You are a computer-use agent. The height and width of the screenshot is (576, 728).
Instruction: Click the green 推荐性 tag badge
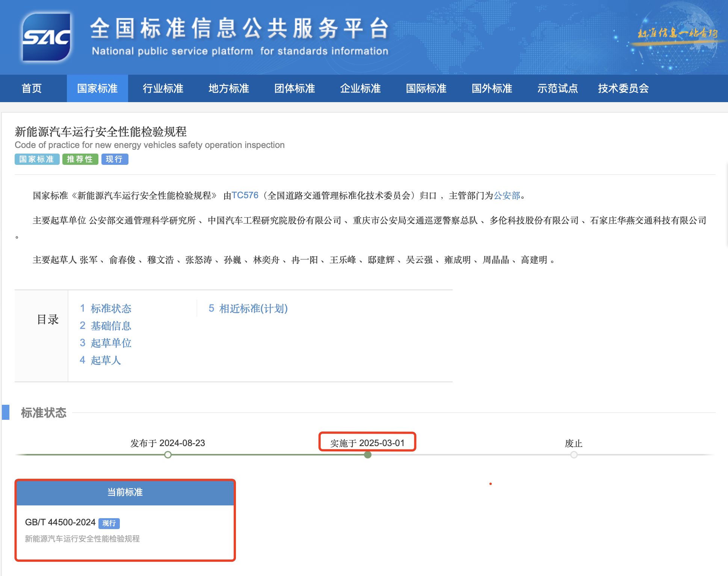(80, 159)
